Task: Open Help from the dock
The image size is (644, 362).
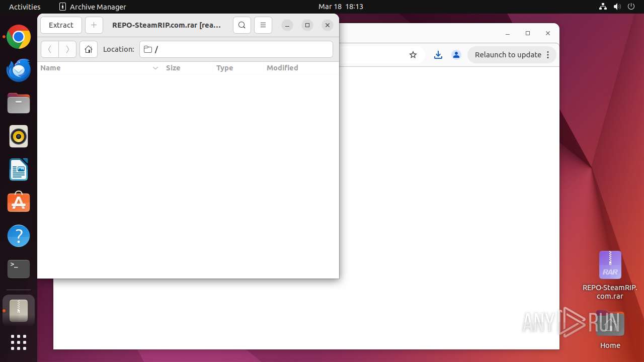Action: click(19, 236)
